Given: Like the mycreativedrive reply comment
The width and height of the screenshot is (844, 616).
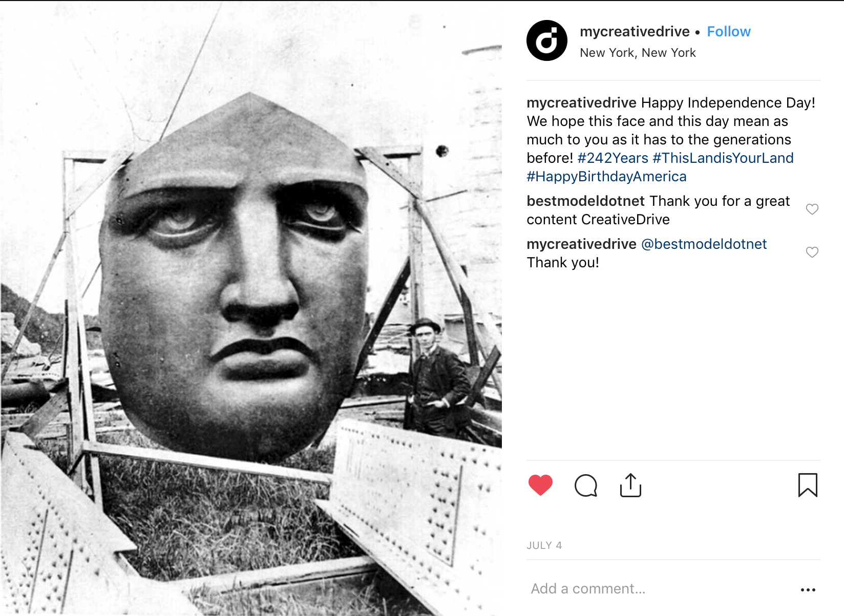Looking at the screenshot, I should click(x=812, y=252).
